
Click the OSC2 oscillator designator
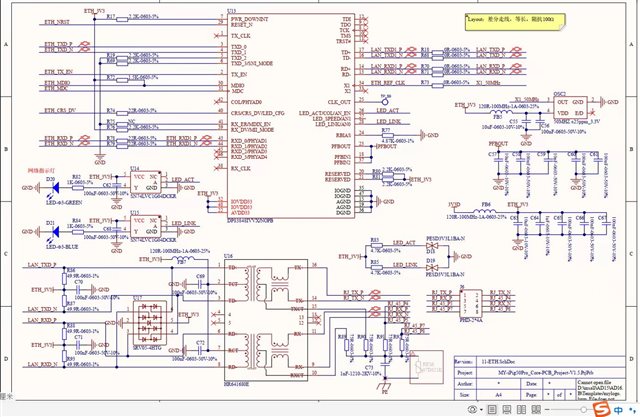coord(559,94)
